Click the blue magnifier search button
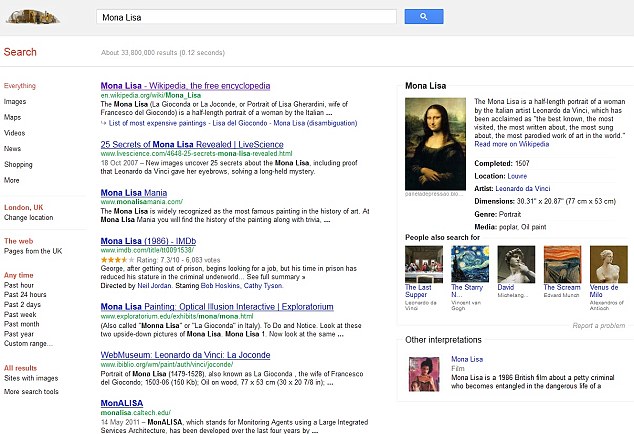 pos(424,17)
